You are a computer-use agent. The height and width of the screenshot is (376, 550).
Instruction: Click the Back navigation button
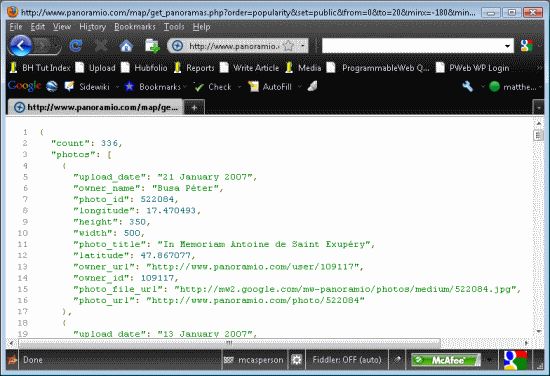pyautogui.click(x=20, y=46)
